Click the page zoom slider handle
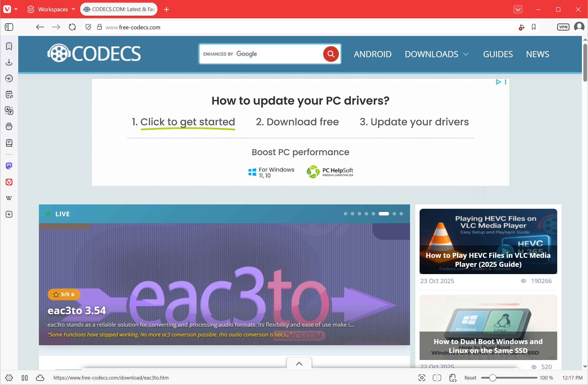588x385 pixels. pos(492,378)
